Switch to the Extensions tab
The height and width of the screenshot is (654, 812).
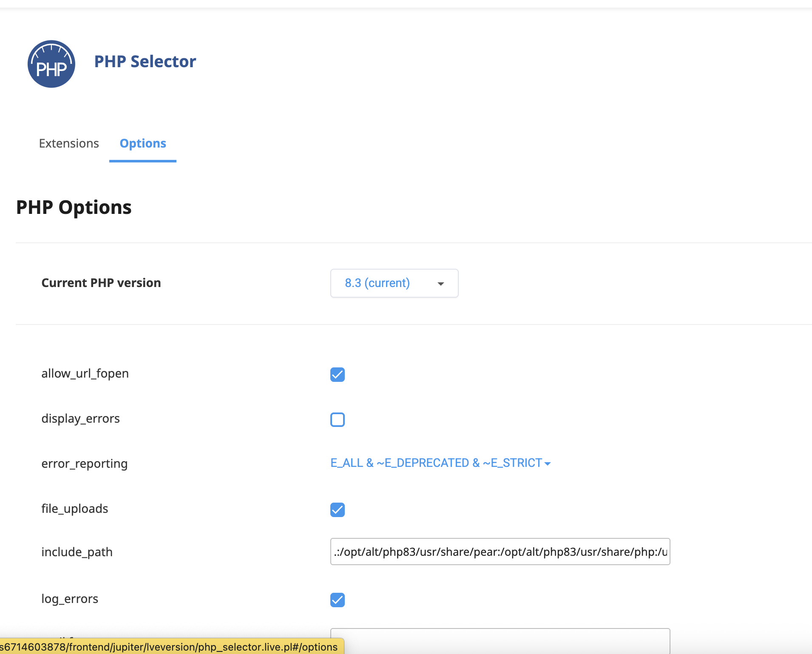click(69, 143)
